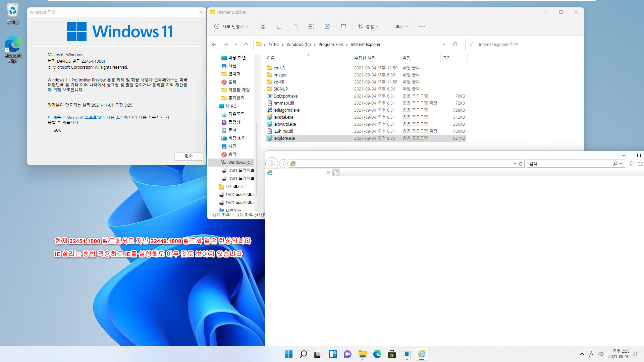The image size is (644, 362).
Task: Go back in File Explorer navigation
Action: click(214, 44)
